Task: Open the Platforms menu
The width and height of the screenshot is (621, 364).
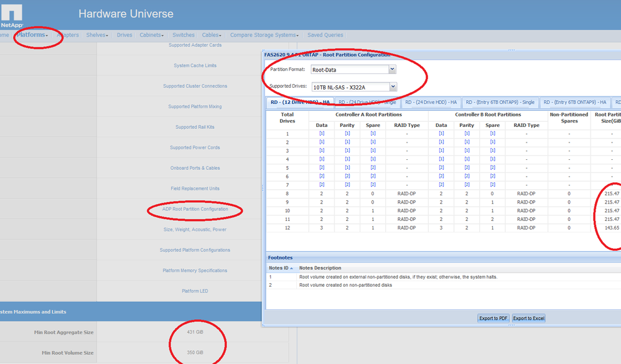Action: tap(32, 35)
